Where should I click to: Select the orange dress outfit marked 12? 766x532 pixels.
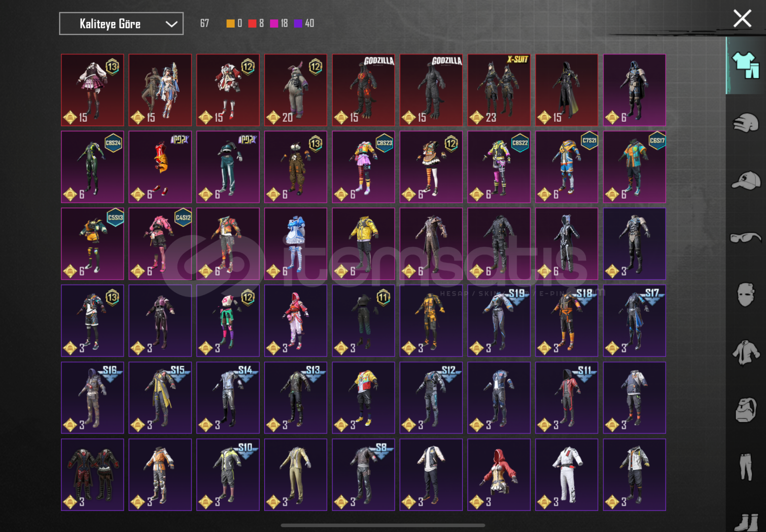pyautogui.click(x=431, y=166)
